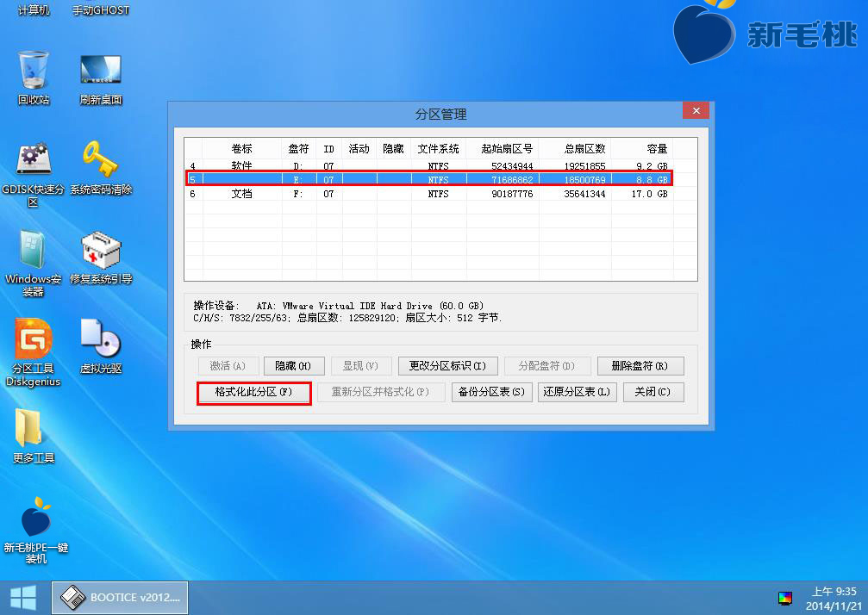Open the Windows Start button

click(23, 598)
